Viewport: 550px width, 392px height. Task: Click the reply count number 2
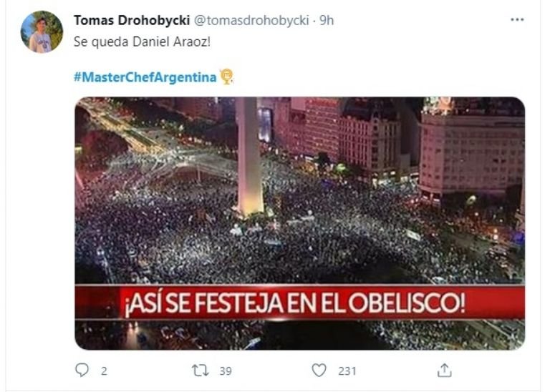104,371
